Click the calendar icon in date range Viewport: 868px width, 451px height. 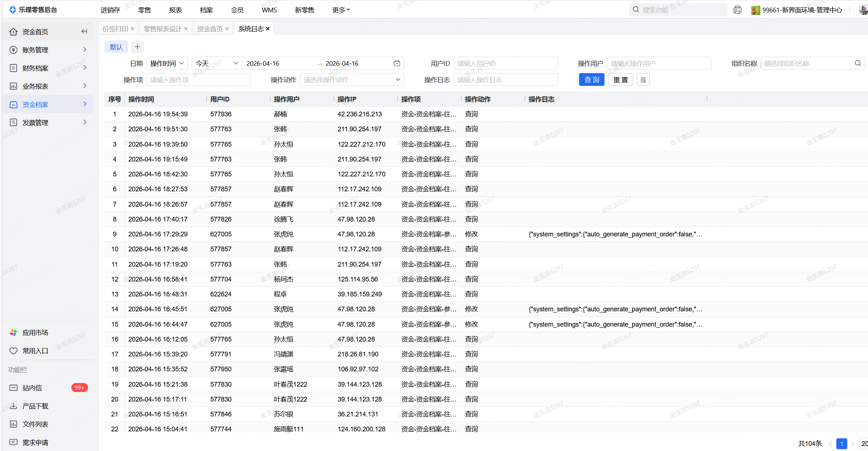(397, 64)
